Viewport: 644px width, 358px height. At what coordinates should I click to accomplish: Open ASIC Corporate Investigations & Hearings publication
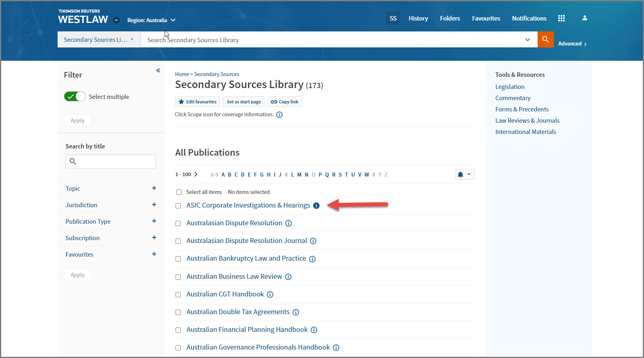pyautogui.click(x=248, y=205)
